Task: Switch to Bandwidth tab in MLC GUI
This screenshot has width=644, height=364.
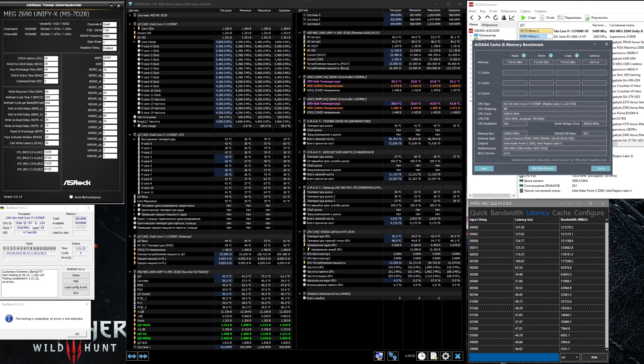Action: (x=506, y=213)
